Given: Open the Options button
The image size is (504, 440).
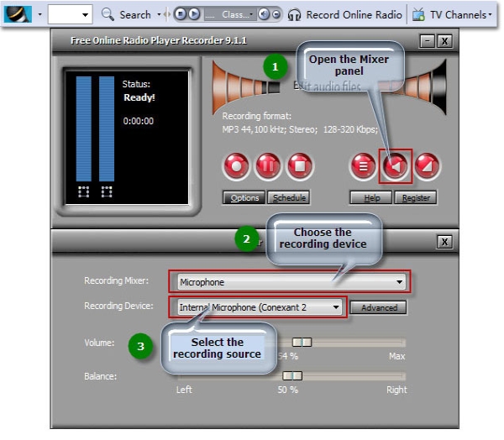Looking at the screenshot, I should [x=244, y=197].
